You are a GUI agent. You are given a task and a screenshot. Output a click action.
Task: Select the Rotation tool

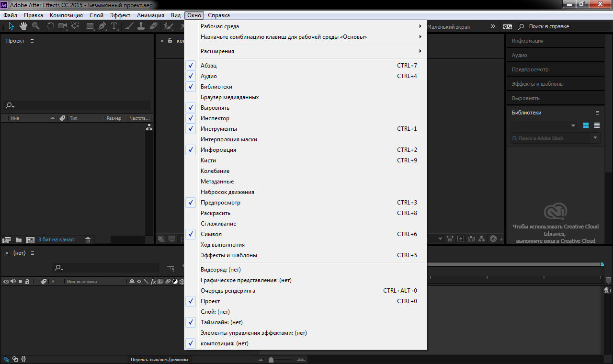51,26
